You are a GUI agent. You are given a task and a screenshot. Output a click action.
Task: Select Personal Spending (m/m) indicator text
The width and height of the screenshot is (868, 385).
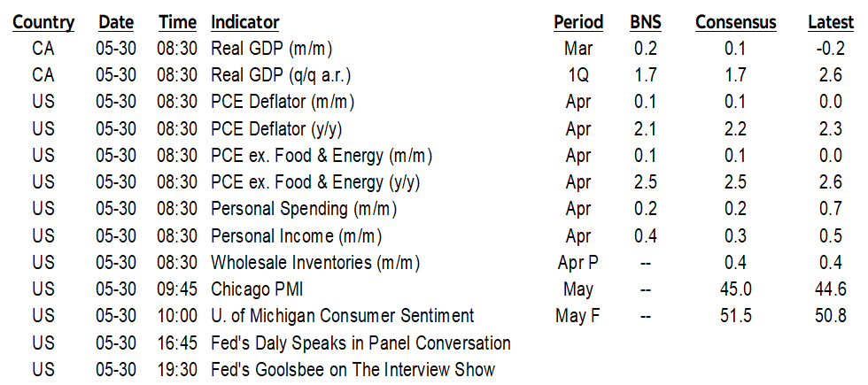304,210
